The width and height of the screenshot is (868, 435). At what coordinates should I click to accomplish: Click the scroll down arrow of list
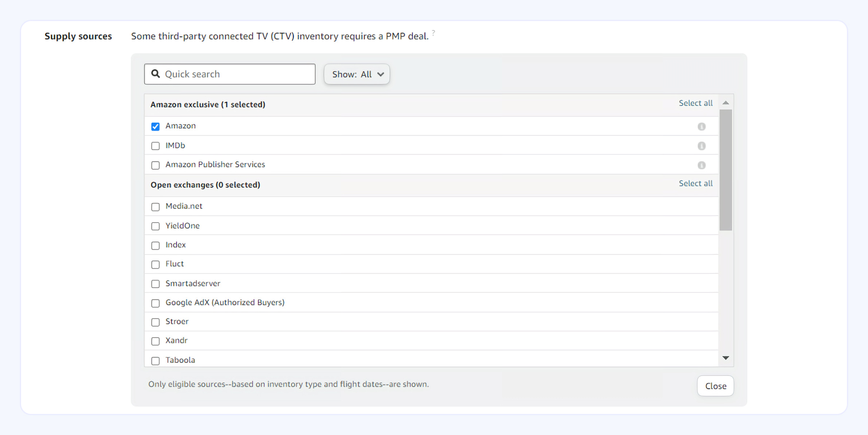[725, 358]
